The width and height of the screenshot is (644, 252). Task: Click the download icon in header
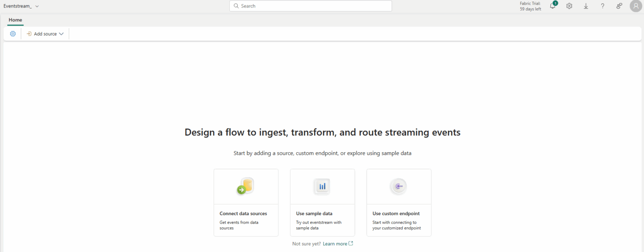point(586,6)
